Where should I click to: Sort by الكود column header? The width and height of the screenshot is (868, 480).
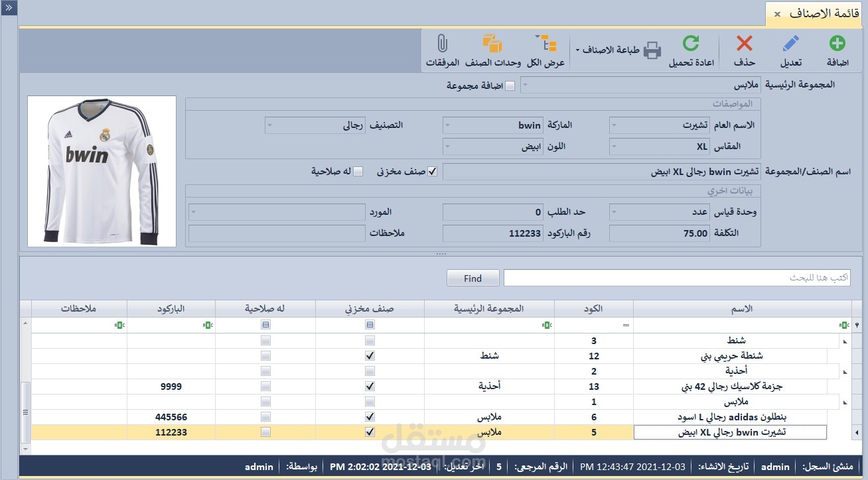coord(594,309)
